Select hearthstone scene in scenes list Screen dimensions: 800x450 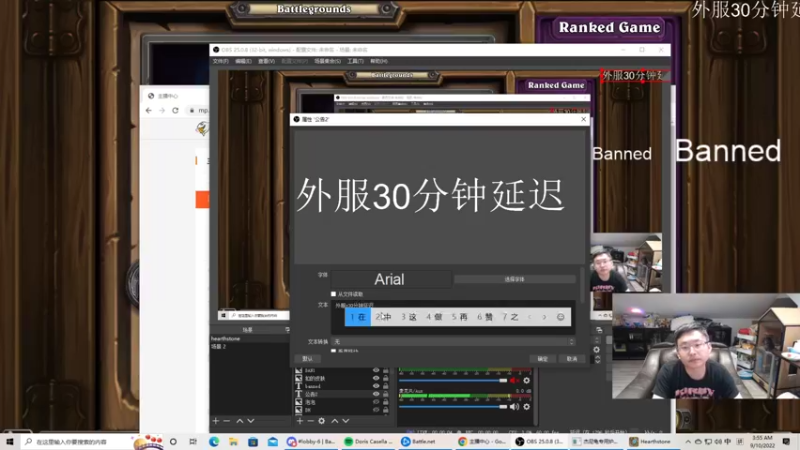(249, 339)
